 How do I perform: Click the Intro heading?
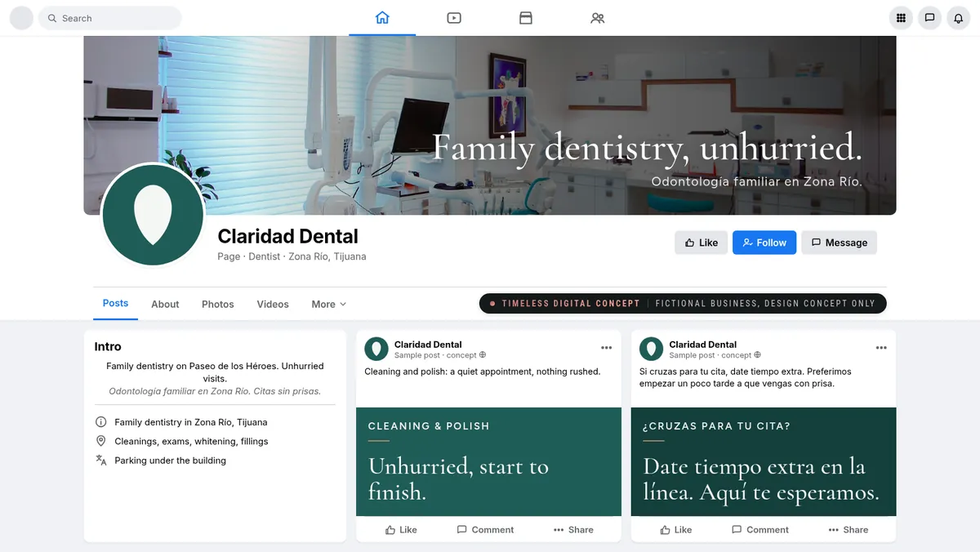click(108, 346)
